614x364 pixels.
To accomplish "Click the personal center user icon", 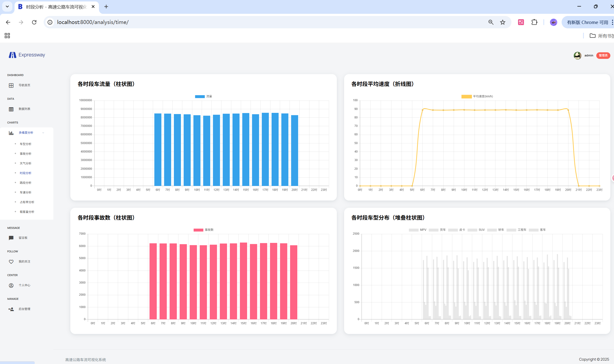I will tap(11, 286).
